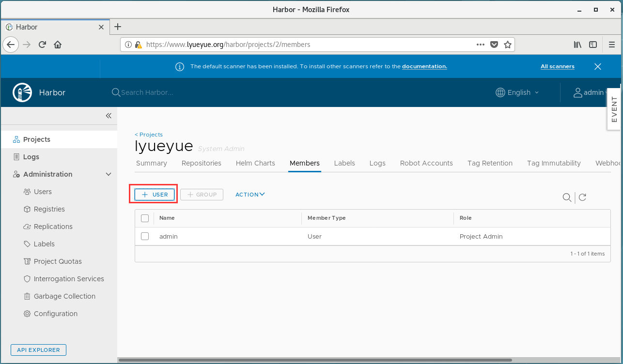The image size is (623, 364).
Task: Open the globe language icon
Action: click(x=500, y=92)
